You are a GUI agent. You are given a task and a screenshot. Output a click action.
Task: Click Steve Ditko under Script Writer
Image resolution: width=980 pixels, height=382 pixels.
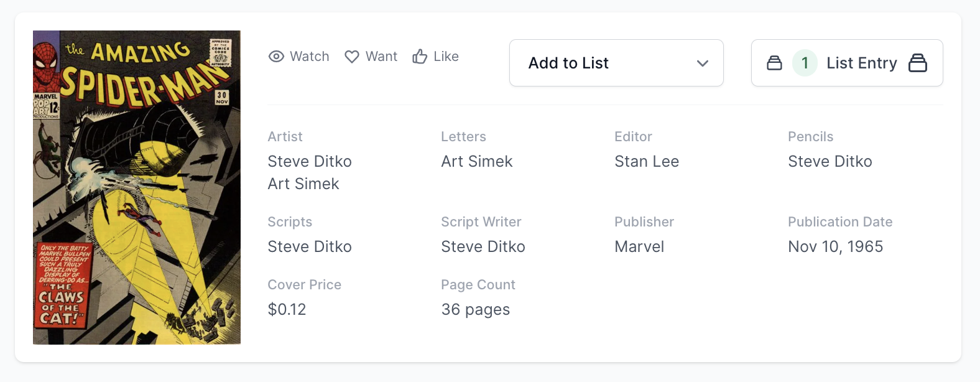(x=483, y=247)
